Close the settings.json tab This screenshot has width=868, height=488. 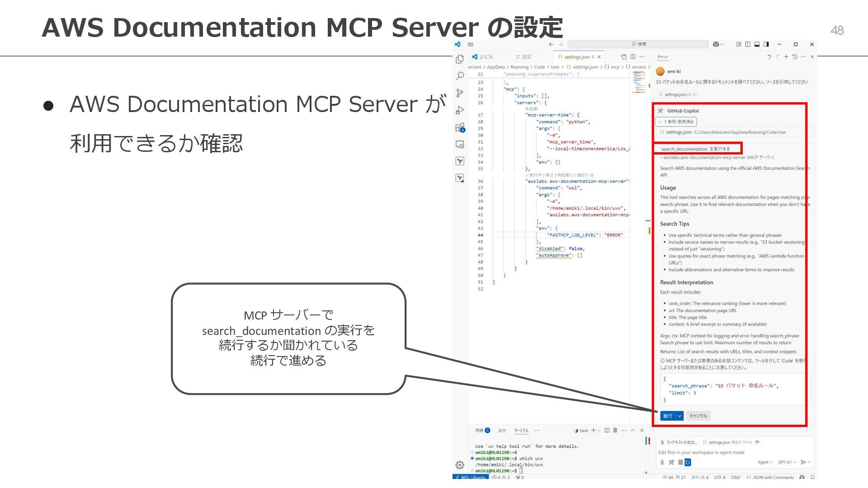click(x=599, y=57)
